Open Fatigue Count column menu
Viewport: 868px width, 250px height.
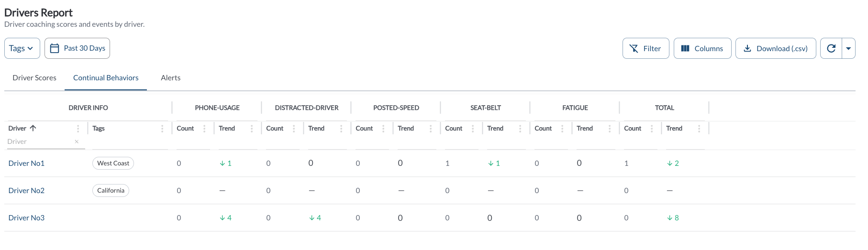[x=562, y=129]
